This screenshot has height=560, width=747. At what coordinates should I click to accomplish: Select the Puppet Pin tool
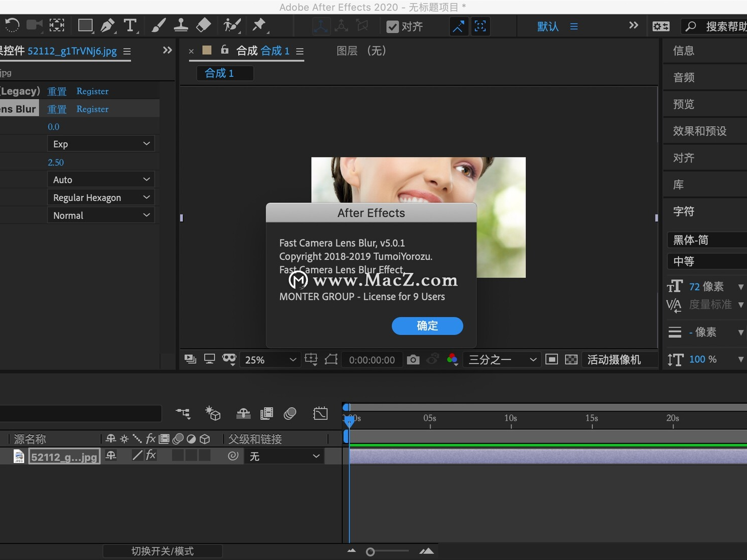(x=259, y=25)
